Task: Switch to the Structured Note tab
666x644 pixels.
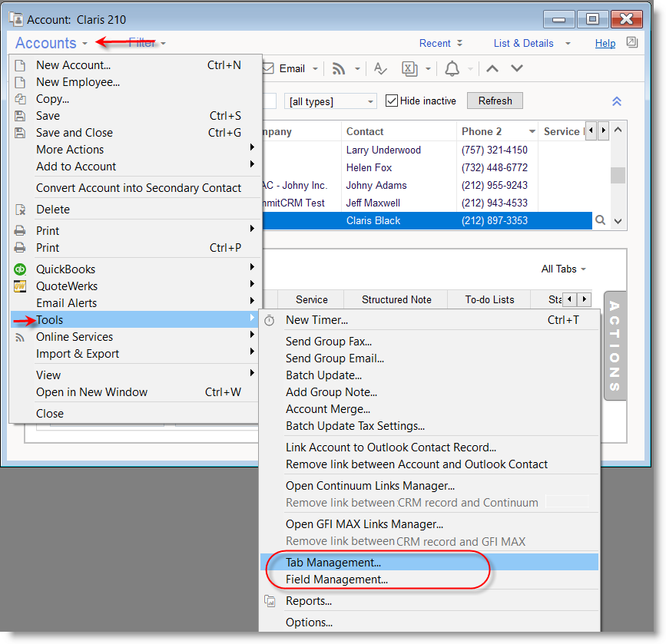Action: [396, 299]
